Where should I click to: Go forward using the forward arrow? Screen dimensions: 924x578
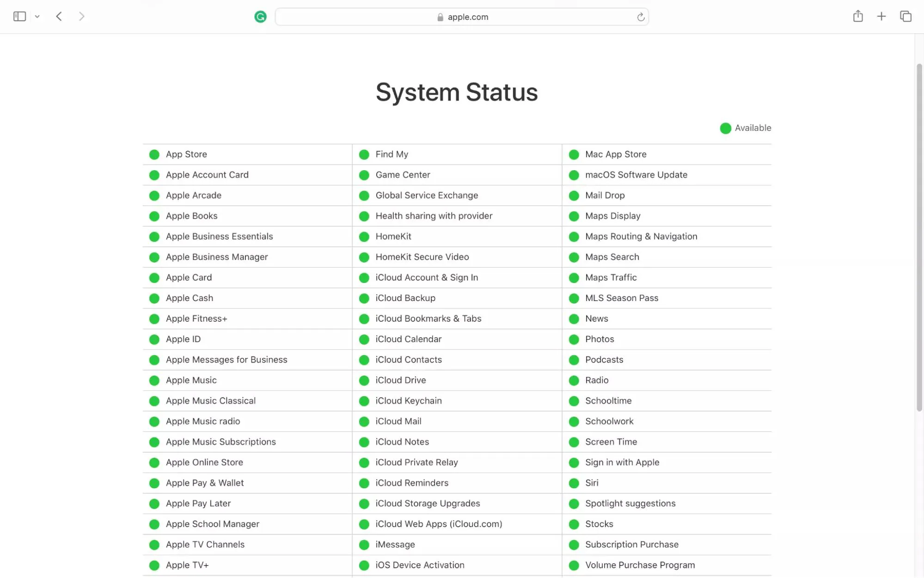coord(82,17)
